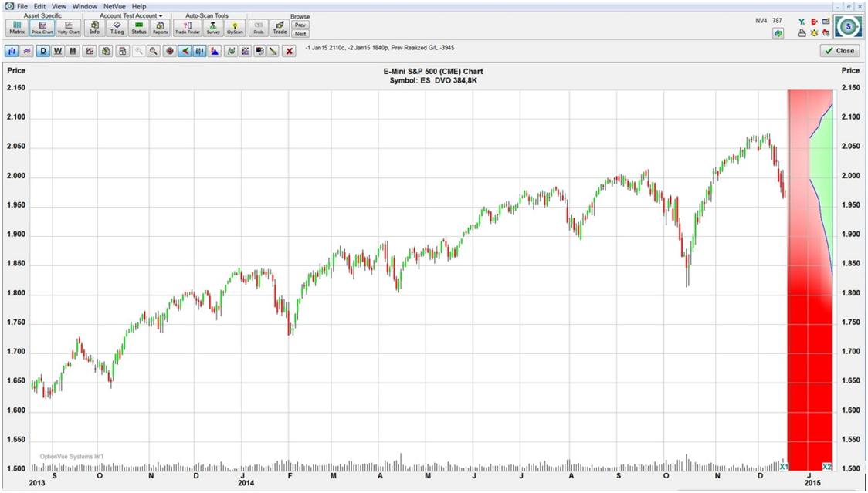Open the File menu
The width and height of the screenshot is (868, 493).
(x=22, y=6)
